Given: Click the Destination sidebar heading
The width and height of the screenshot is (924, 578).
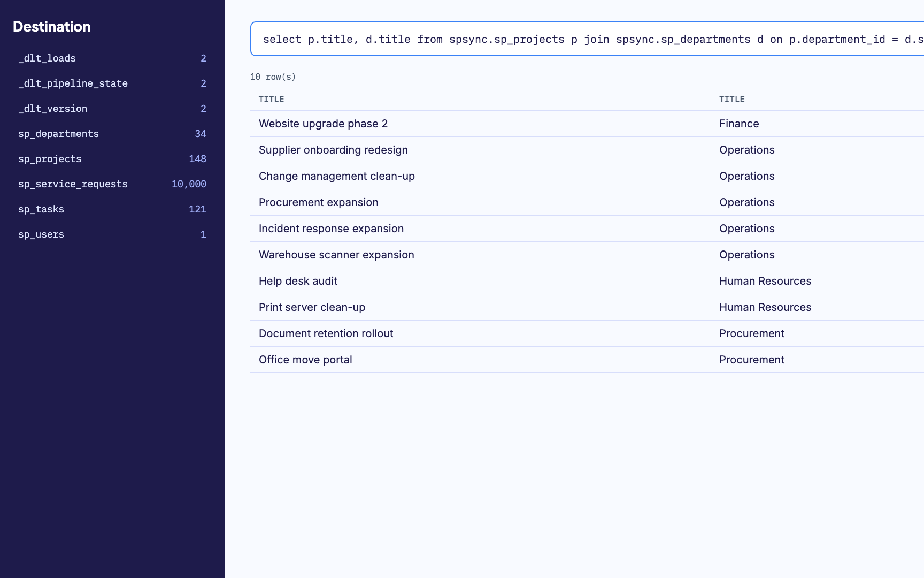Looking at the screenshot, I should point(52,27).
